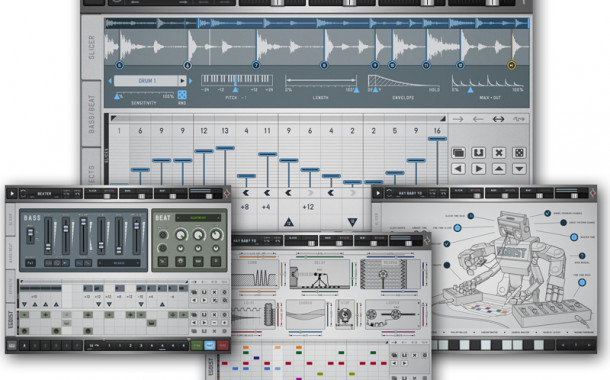
Task: Click the sync arrows icon in robot window header
Action: pos(389,193)
